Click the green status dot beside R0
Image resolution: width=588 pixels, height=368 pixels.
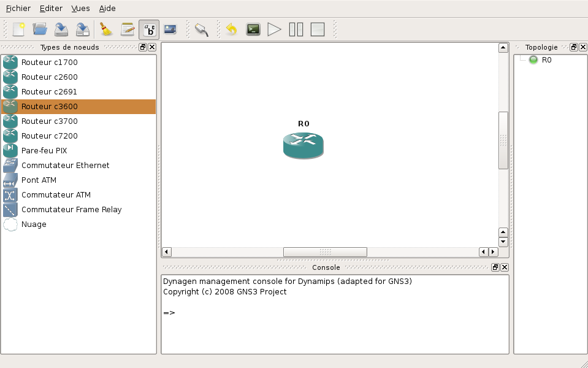(533, 59)
